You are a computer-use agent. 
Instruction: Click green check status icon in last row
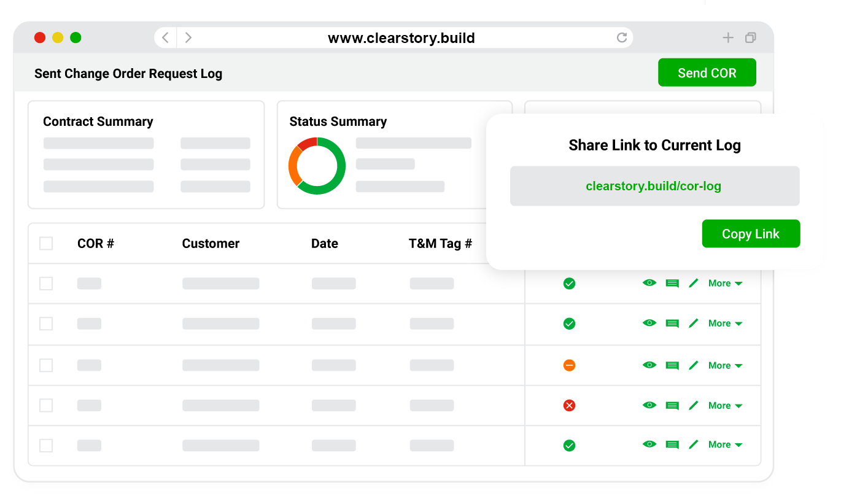[569, 446]
